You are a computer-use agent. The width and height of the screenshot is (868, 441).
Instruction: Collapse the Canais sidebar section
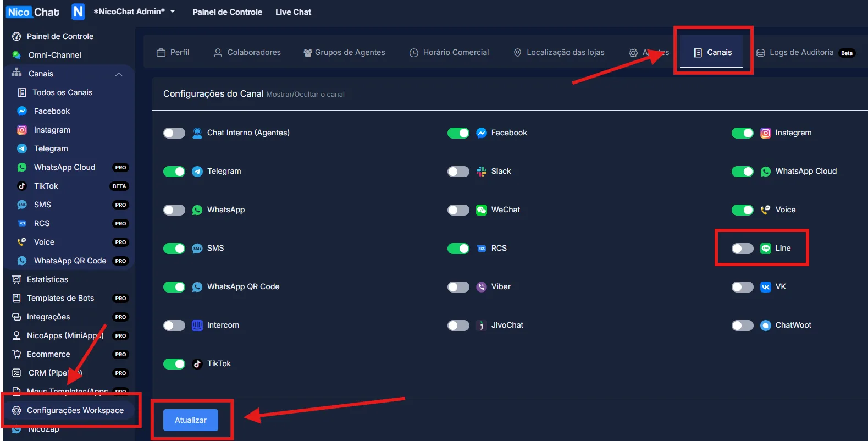[119, 74]
